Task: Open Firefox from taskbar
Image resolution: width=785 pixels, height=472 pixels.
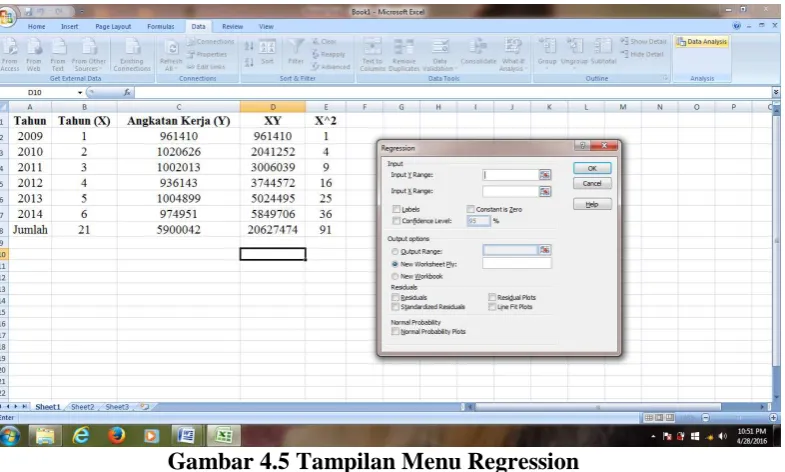Action: 116,435
